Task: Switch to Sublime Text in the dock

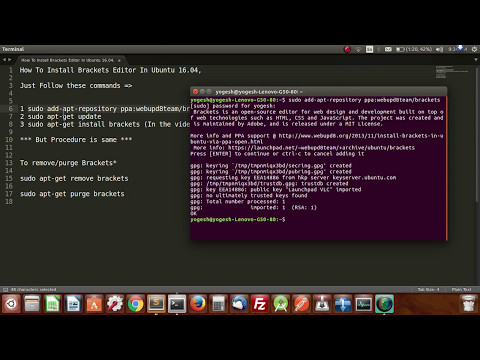Action: point(156,304)
